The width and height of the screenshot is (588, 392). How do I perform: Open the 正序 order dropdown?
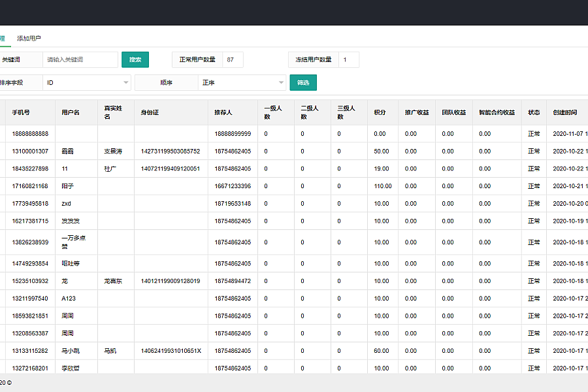coord(242,82)
